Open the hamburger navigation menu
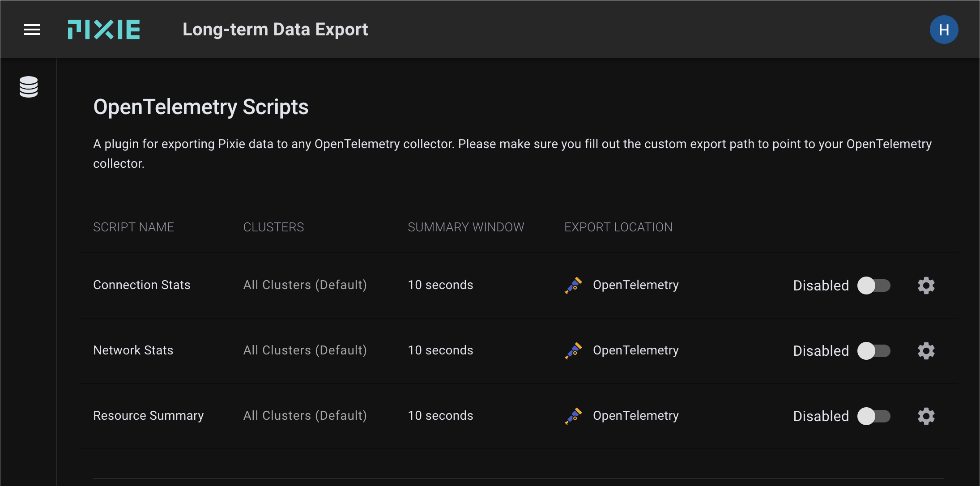This screenshot has width=980, height=486. 32,30
